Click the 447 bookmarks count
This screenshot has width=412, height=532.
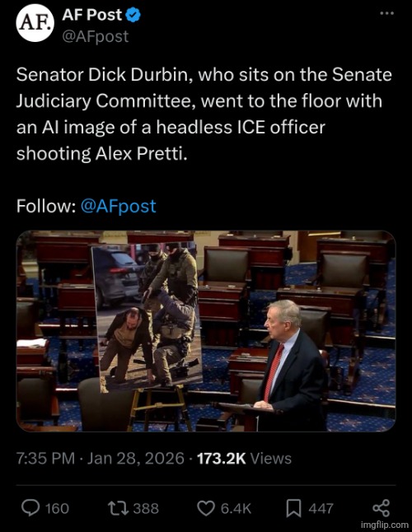point(321,508)
